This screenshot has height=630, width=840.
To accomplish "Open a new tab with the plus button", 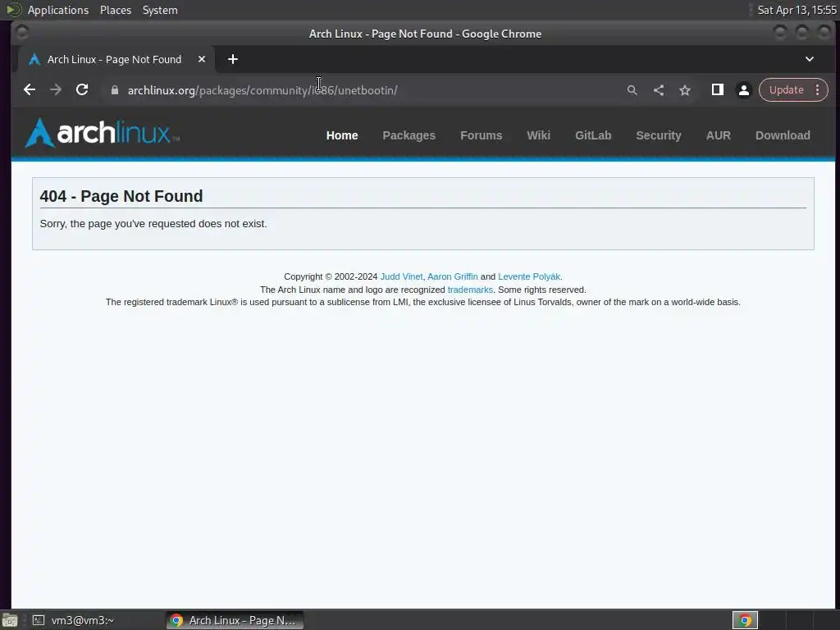I will tap(232, 59).
